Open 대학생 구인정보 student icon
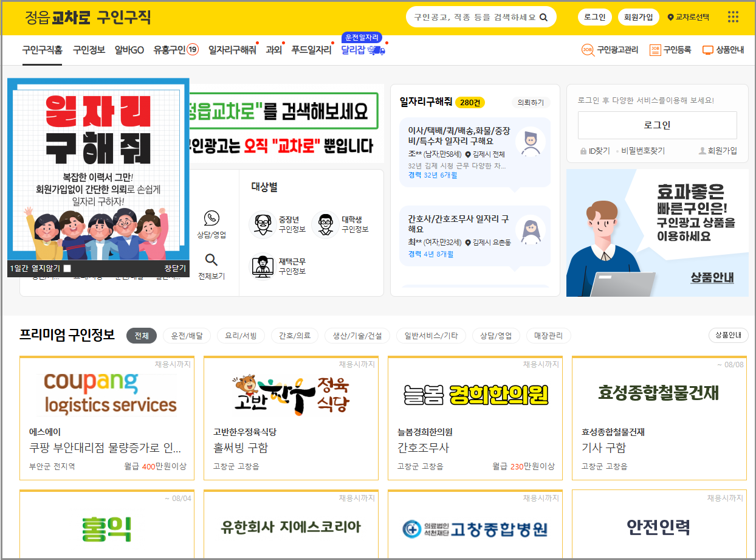The image size is (756, 560). 326,224
